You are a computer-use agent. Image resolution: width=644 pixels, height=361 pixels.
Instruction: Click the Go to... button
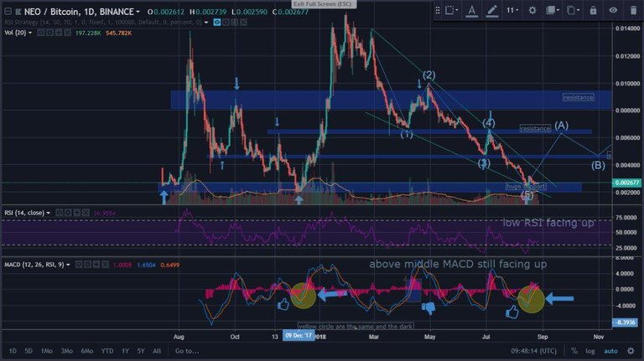point(187,351)
